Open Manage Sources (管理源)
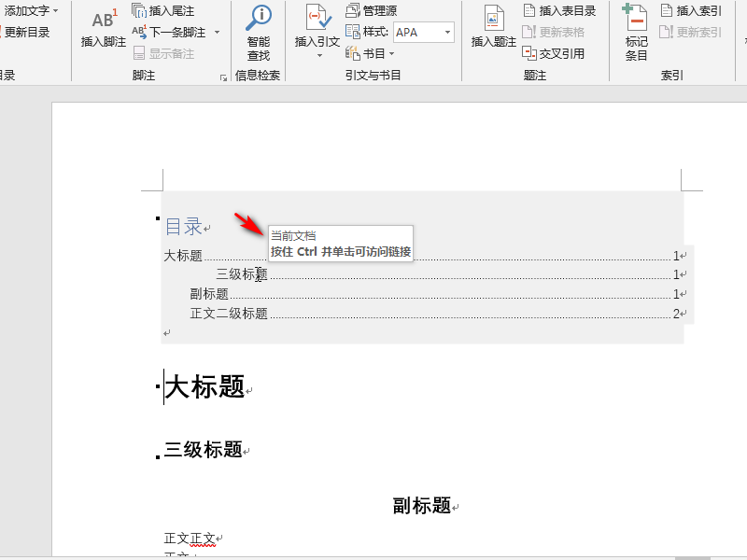 point(371,10)
